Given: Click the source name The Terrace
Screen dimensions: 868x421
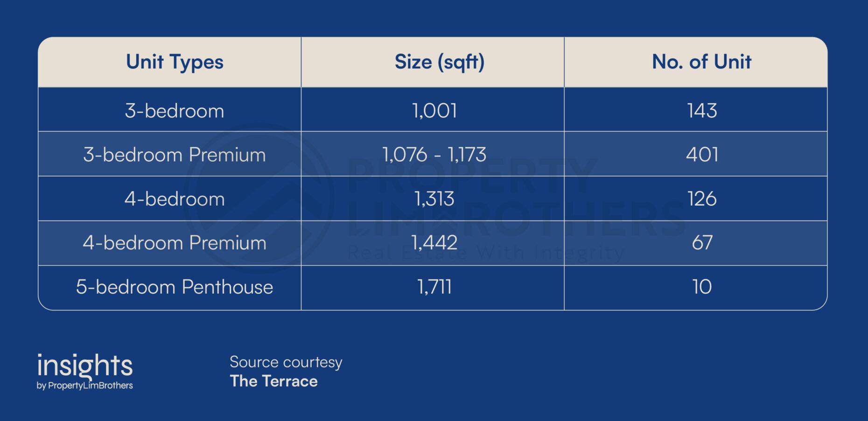Looking at the screenshot, I should click(x=273, y=381).
